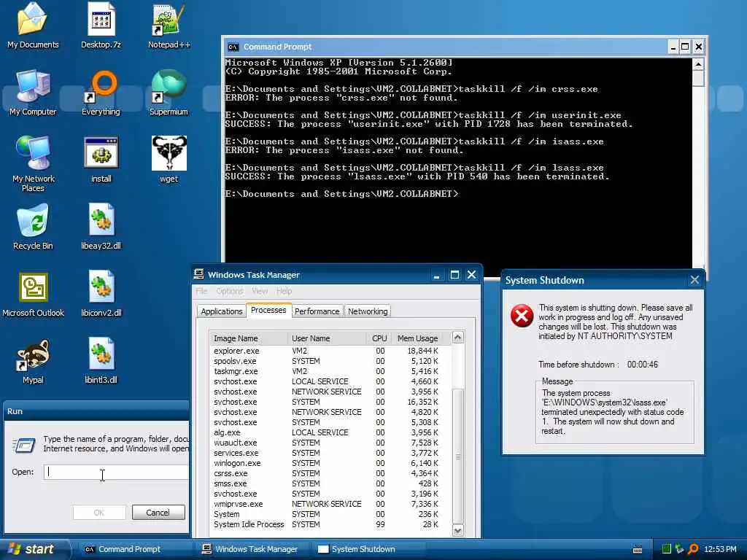
Task: Maximize the Command Prompt window
Action: coord(685,47)
